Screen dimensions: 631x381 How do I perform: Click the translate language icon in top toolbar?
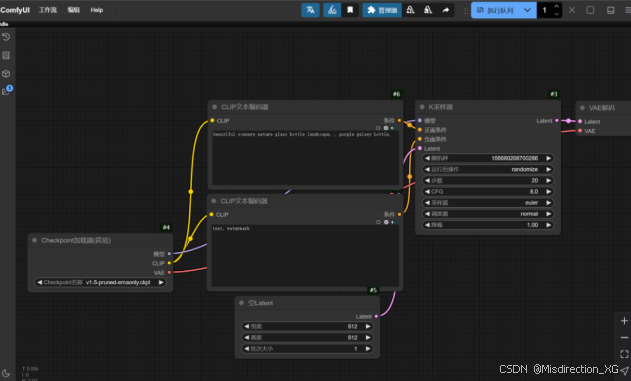(x=310, y=10)
